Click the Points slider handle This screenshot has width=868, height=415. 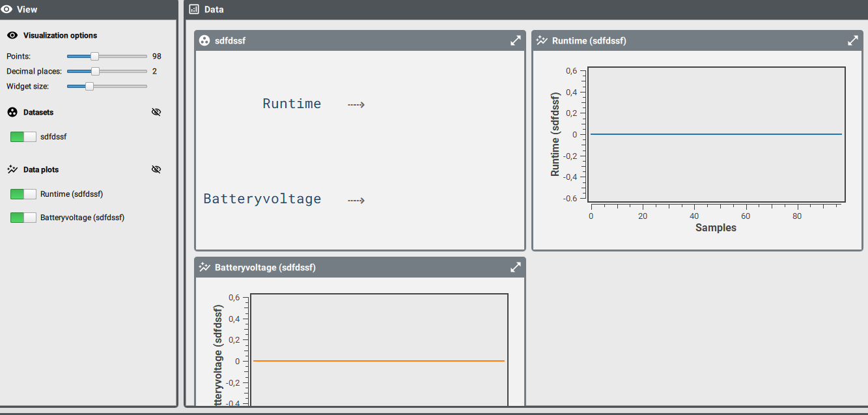tap(94, 56)
